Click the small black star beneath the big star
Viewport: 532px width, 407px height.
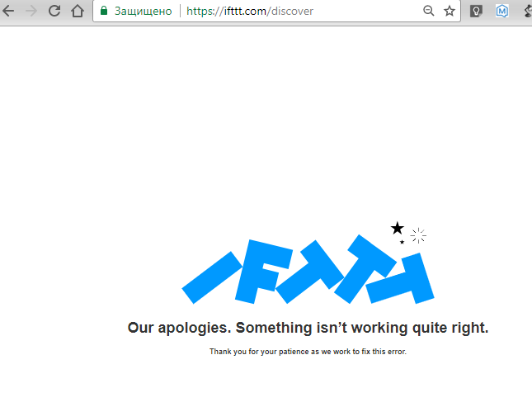(x=402, y=242)
